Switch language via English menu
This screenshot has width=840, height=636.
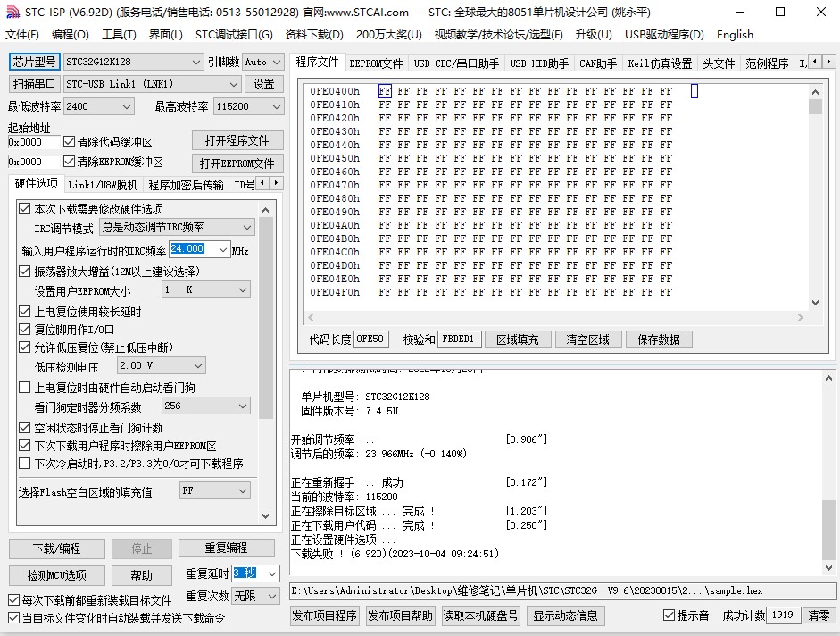pyautogui.click(x=735, y=35)
